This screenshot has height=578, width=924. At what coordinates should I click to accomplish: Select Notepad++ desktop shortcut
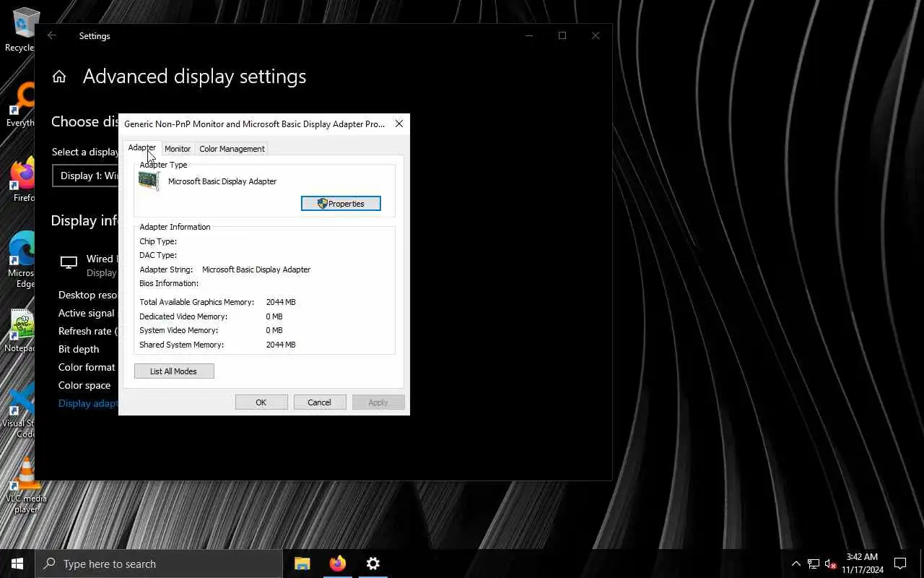pyautogui.click(x=22, y=332)
